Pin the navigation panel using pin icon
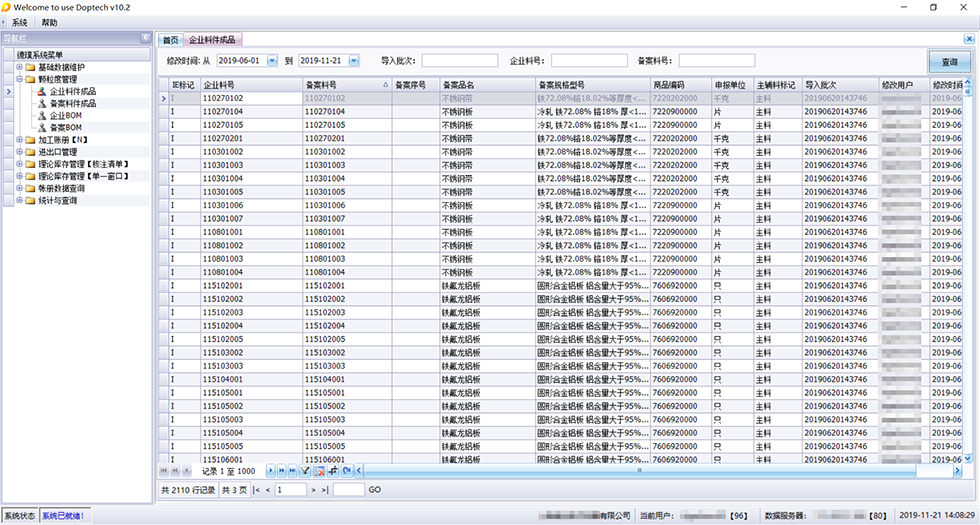Viewport: 980px width, 525px height. click(146, 38)
